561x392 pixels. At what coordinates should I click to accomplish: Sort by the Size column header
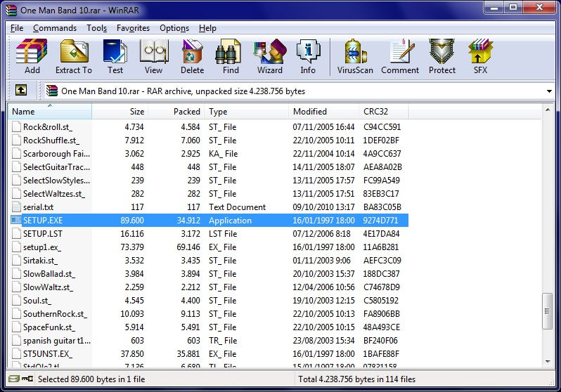[120, 111]
